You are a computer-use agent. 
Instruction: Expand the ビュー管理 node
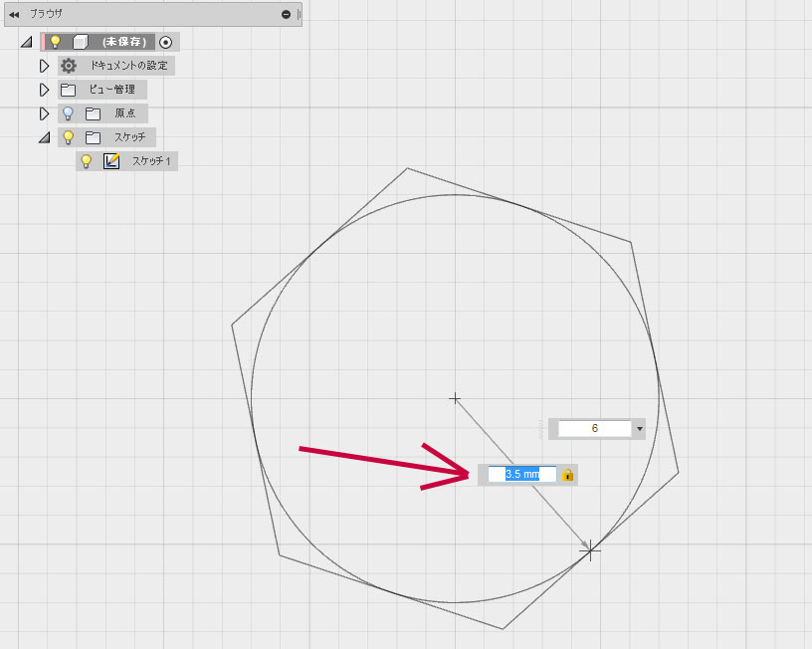pos(44,90)
